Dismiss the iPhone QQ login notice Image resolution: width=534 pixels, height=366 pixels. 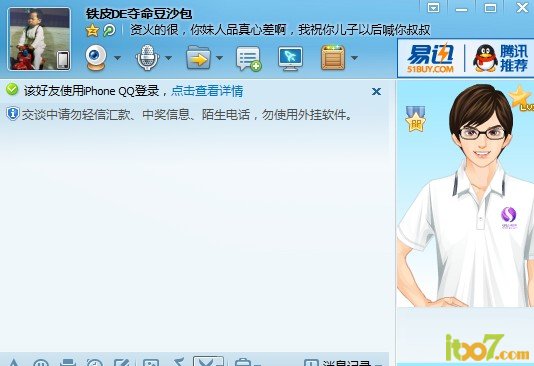[376, 91]
